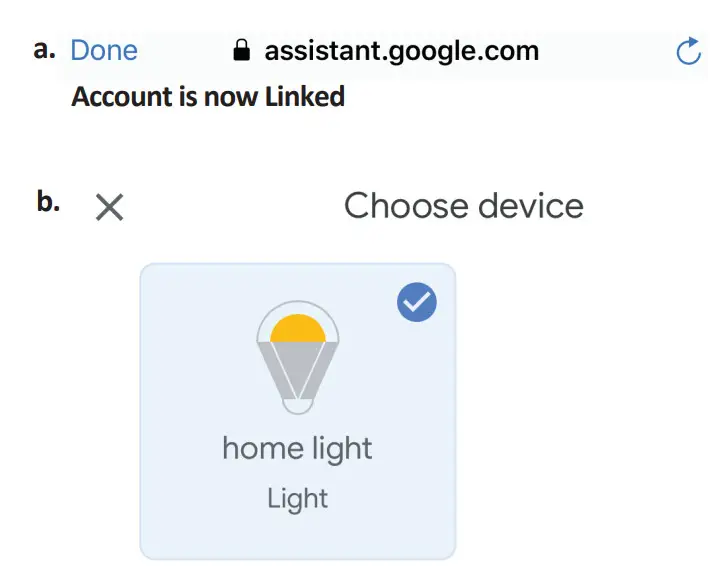
Task: Click the 'Light' device type label
Action: (297, 498)
